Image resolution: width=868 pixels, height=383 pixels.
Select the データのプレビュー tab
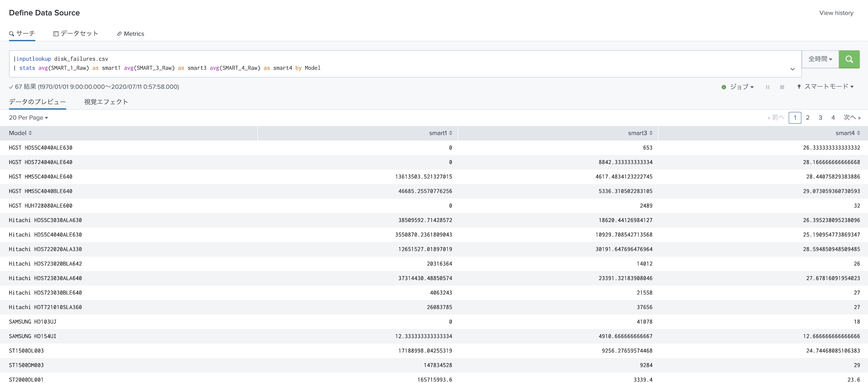(x=37, y=102)
